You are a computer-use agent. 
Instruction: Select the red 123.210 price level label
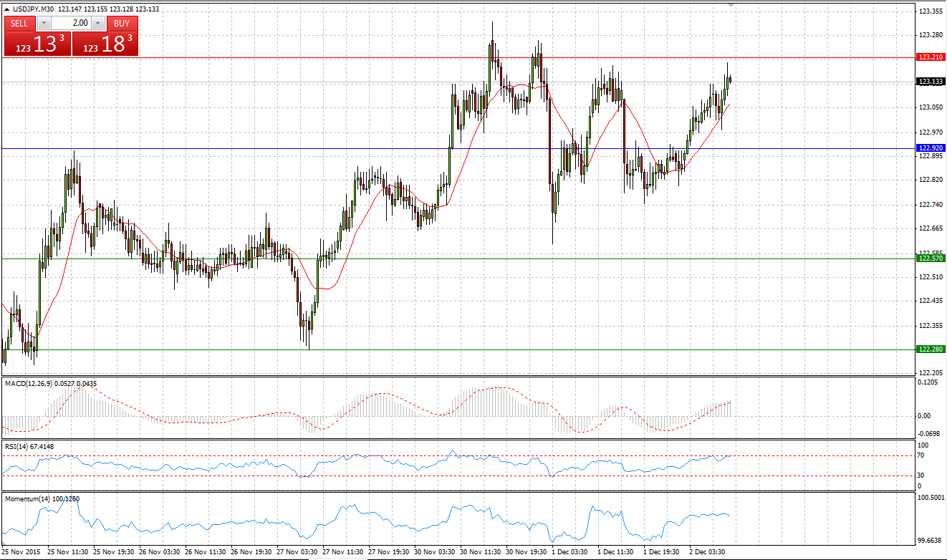click(929, 57)
